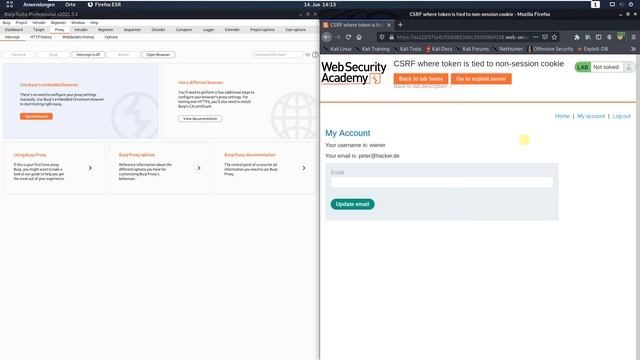Open the system display tray icon
The height and width of the screenshot is (360, 640).
click(x=612, y=4)
